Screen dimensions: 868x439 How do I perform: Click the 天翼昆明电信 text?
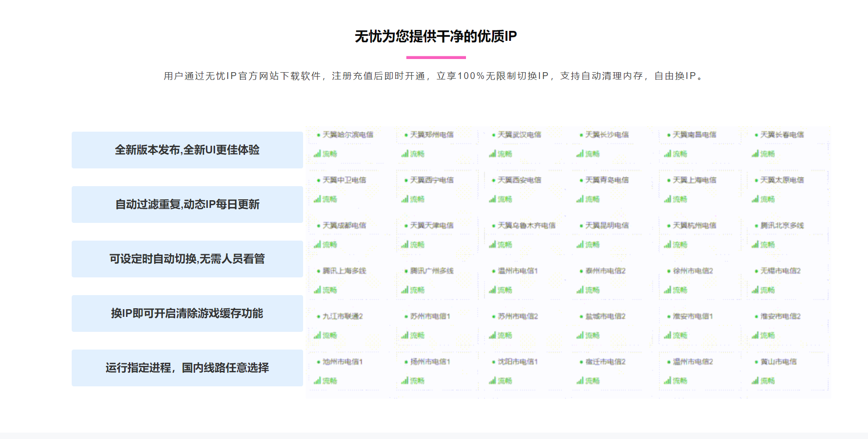click(x=607, y=226)
